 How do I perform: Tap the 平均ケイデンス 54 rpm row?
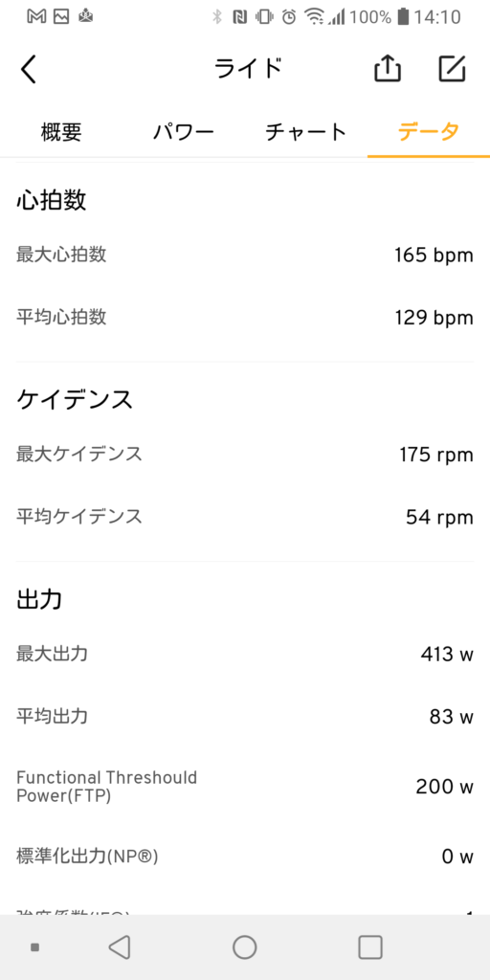(x=245, y=517)
